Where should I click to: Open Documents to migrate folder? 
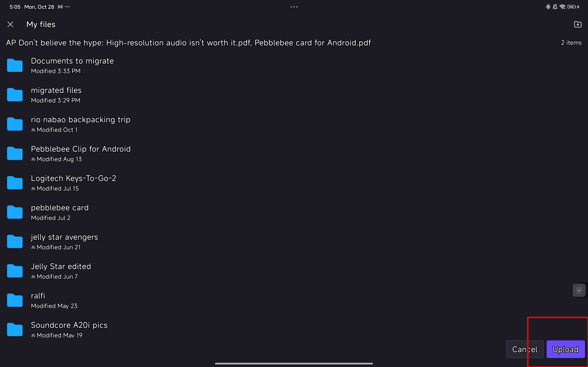coord(72,65)
